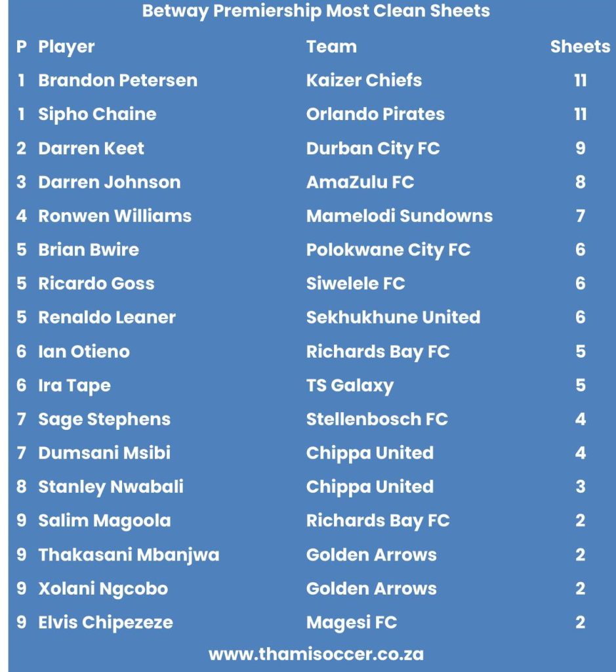The width and height of the screenshot is (616, 672).
Task: Click the Mamelodi Sundowns team name
Action: pyautogui.click(x=400, y=216)
